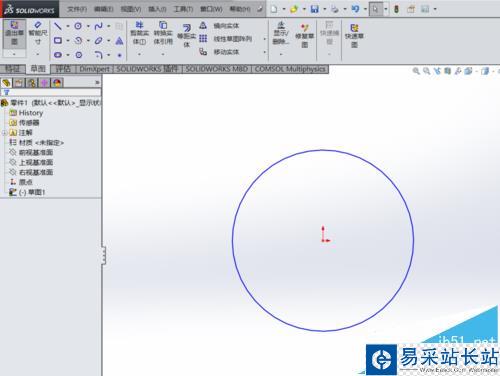
Task: Click the Offset Entities (等距实体) tool
Action: tap(187, 35)
